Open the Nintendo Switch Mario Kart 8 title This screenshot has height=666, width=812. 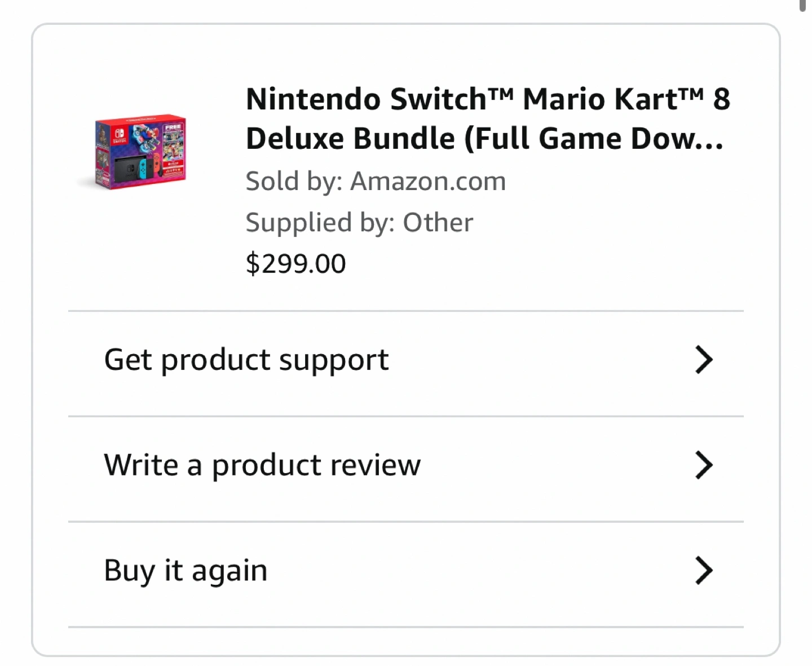pyautogui.click(x=488, y=99)
